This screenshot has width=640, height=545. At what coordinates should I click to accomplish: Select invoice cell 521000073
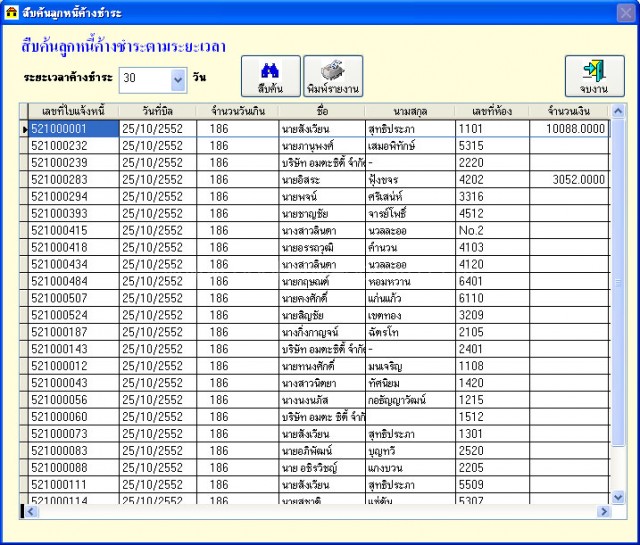[x=74, y=434]
